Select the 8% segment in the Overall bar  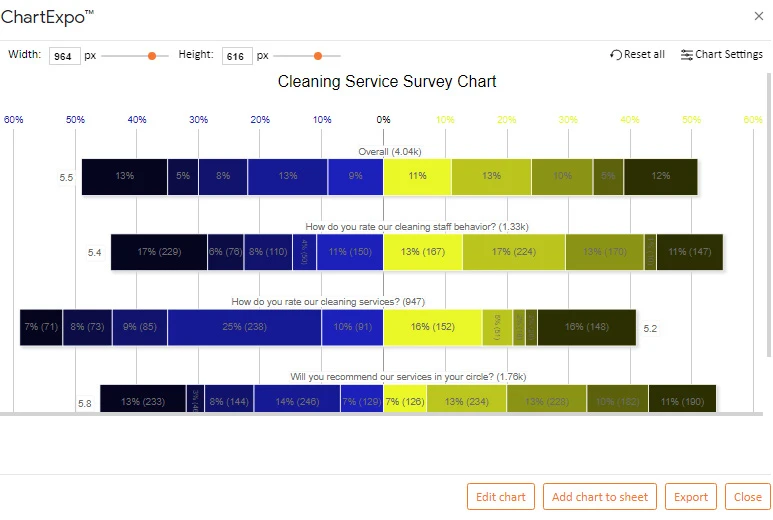point(223,176)
